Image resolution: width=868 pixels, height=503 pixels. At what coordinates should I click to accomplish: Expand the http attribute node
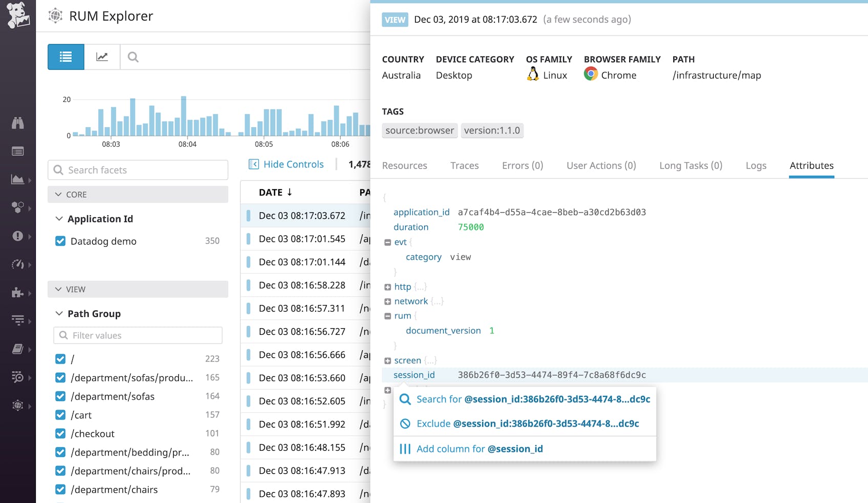[388, 287]
